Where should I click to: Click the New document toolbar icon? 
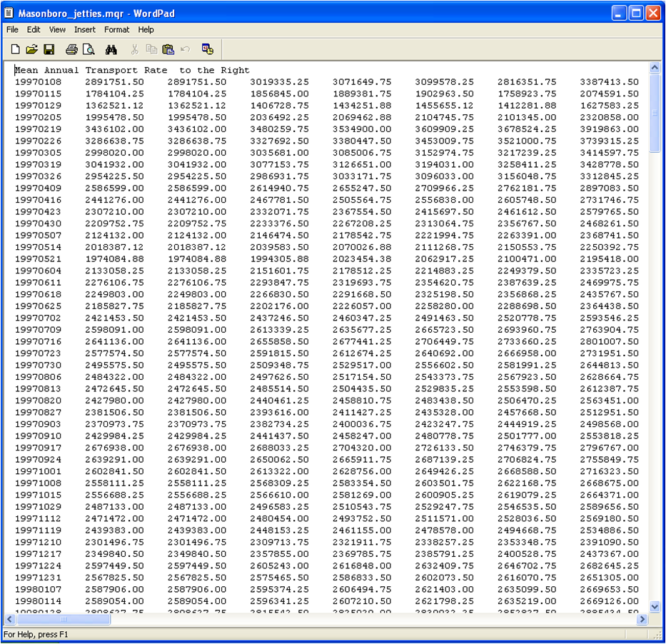pyautogui.click(x=15, y=50)
